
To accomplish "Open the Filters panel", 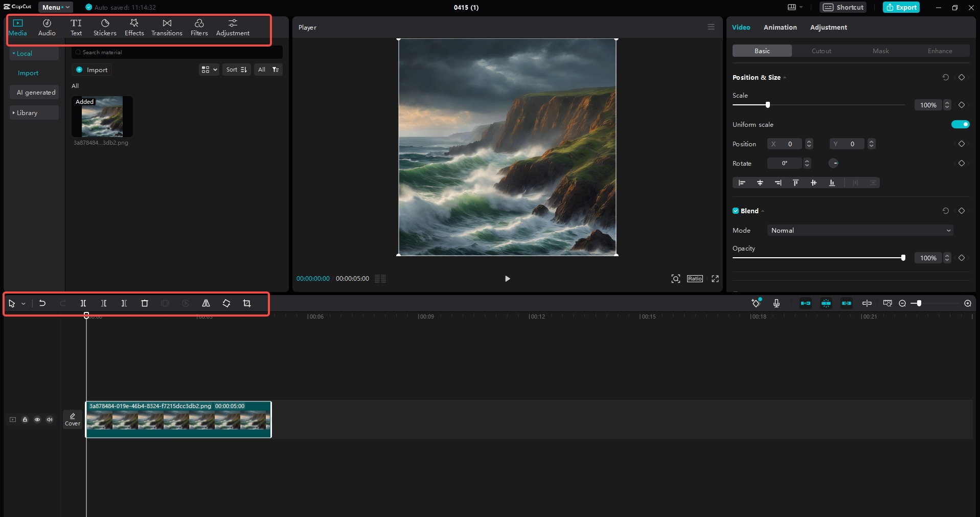I will (x=199, y=27).
